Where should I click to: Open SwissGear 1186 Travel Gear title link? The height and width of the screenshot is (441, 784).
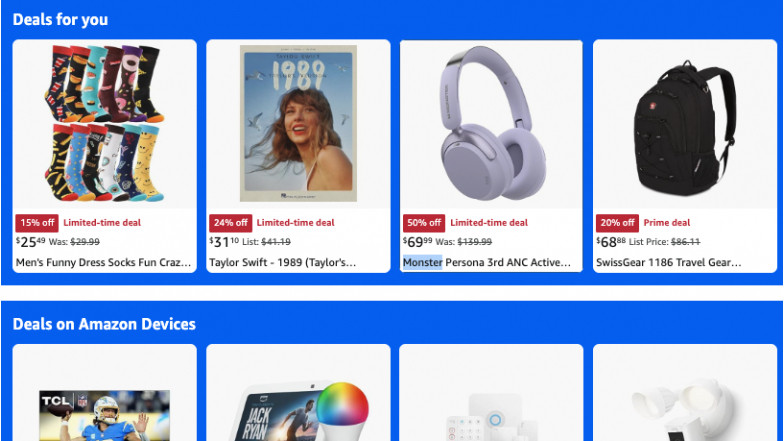tap(668, 262)
